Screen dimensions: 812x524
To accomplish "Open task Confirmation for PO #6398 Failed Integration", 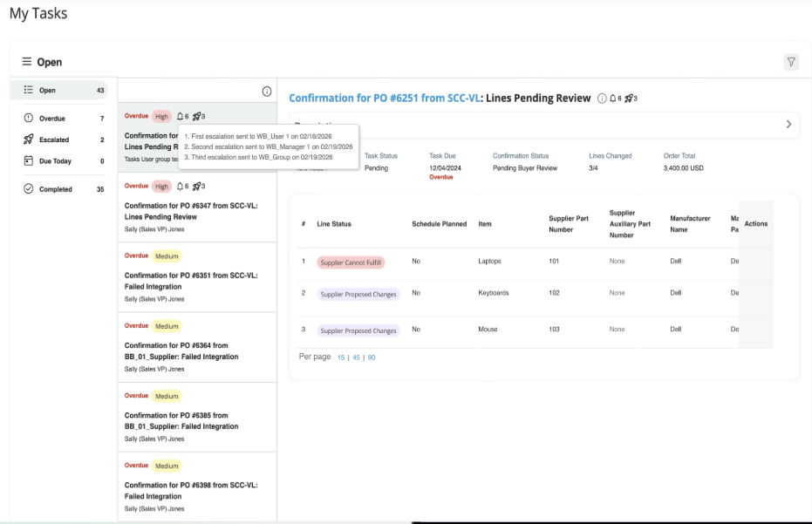I will (197, 487).
